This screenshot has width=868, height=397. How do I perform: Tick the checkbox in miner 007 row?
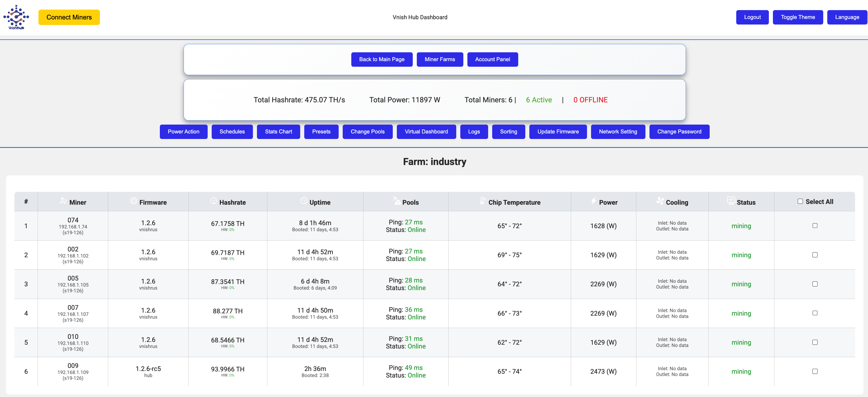tap(815, 313)
